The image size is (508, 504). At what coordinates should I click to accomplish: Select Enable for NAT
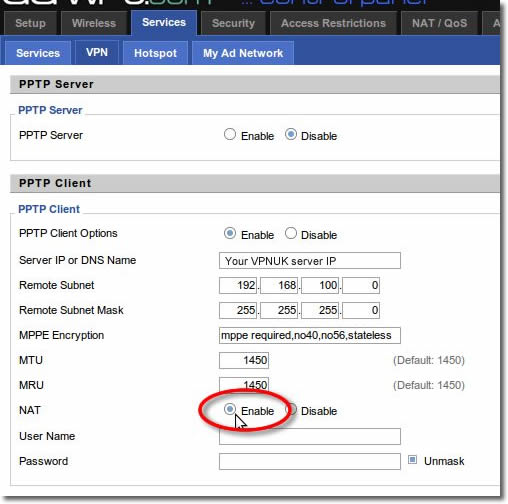coord(230,409)
